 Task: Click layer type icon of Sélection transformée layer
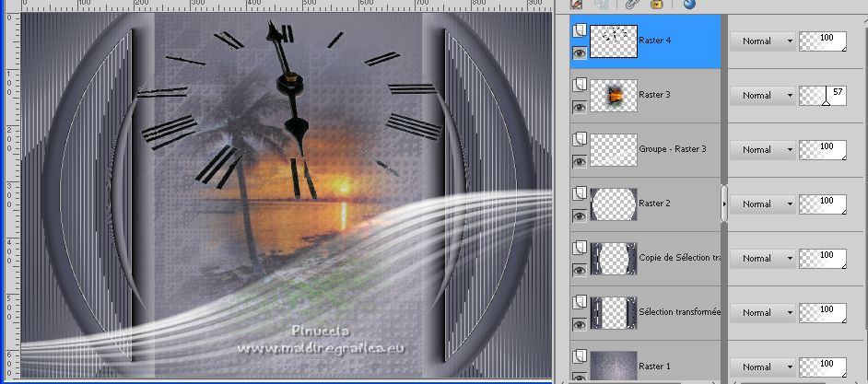click(x=579, y=301)
